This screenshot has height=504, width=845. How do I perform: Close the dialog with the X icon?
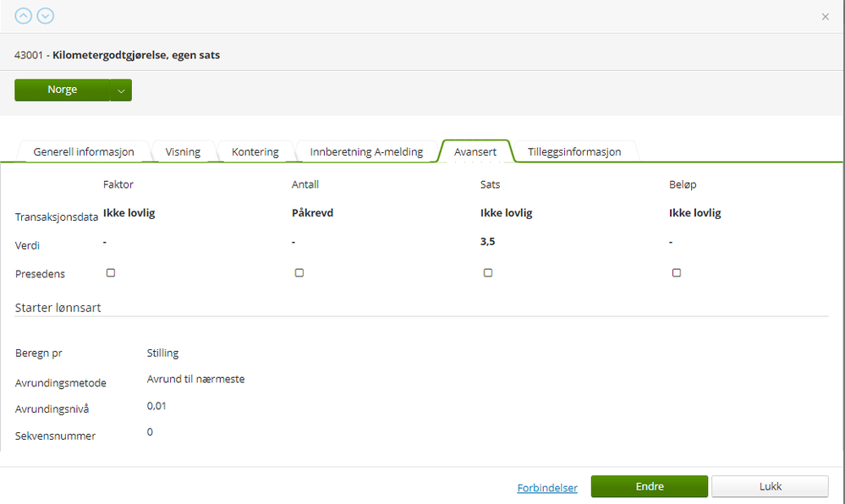825,17
